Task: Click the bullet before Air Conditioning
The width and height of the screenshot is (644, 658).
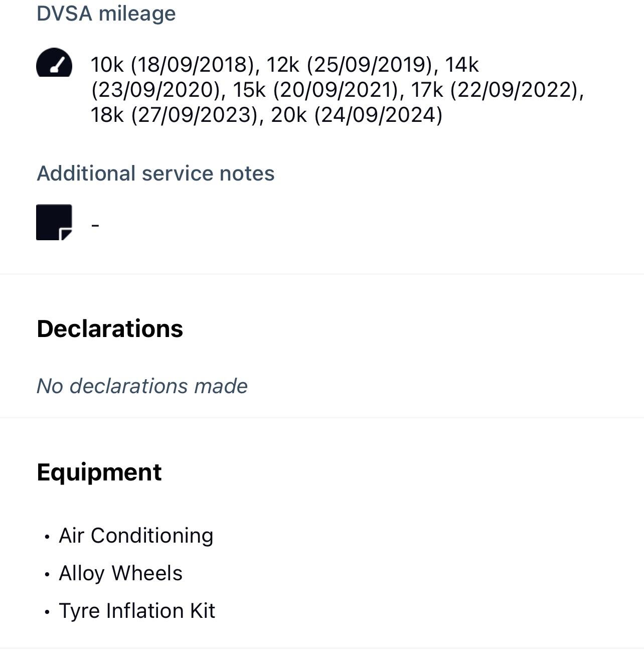Action: tap(47, 537)
